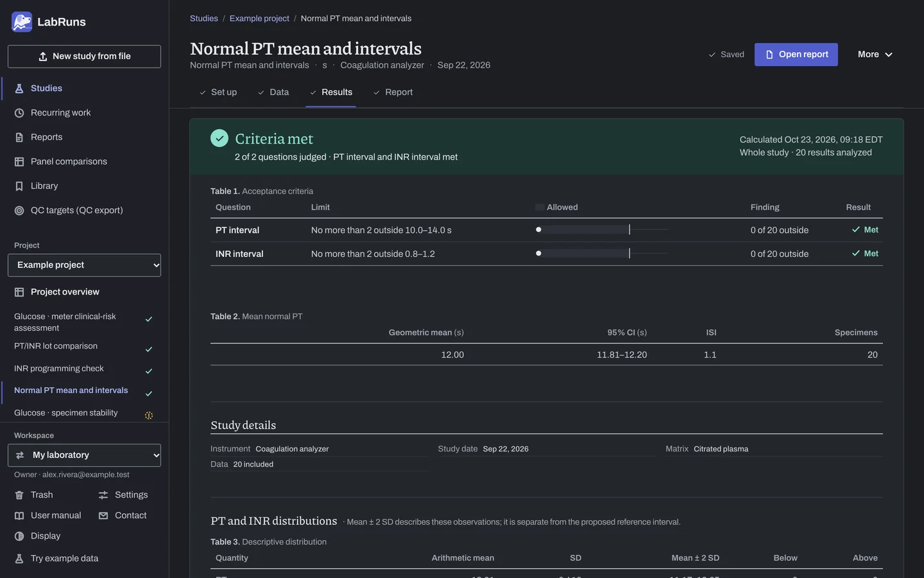Click the Library bookmark icon
924x578 pixels.
[x=19, y=186]
